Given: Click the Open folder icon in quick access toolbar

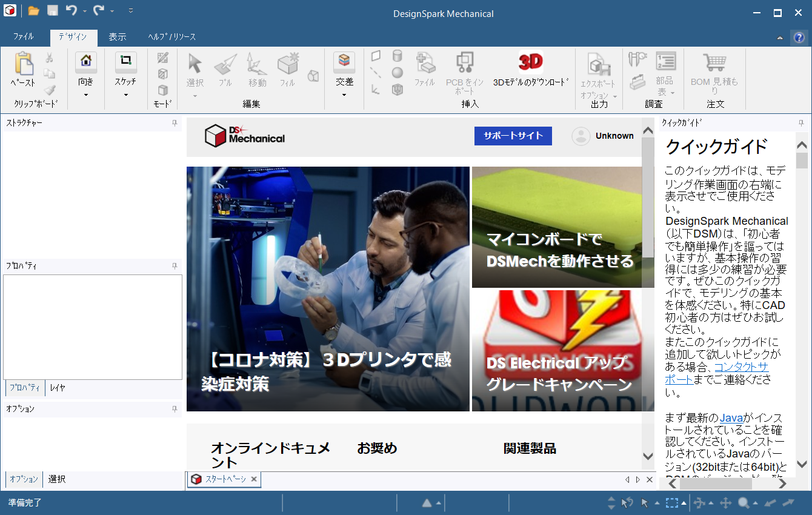Looking at the screenshot, I should point(34,11).
